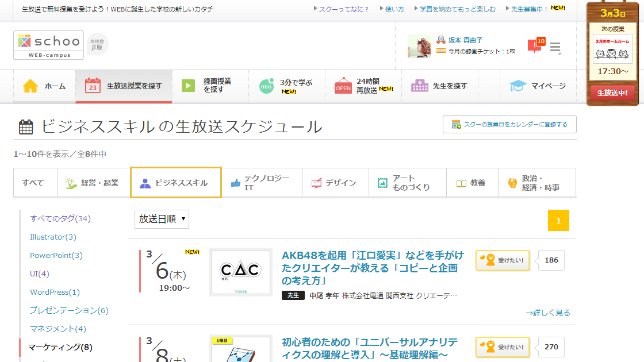Click the schoo WEB-campus logo

pyautogui.click(x=48, y=45)
